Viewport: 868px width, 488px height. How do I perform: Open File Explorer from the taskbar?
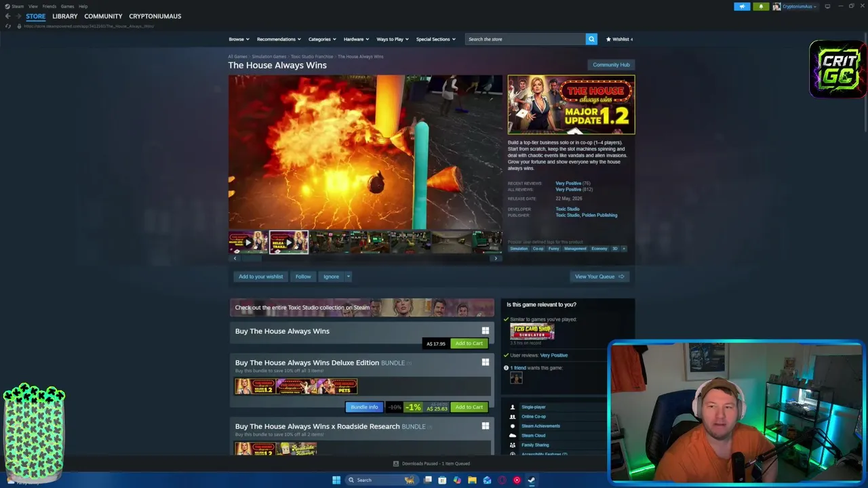click(x=472, y=480)
